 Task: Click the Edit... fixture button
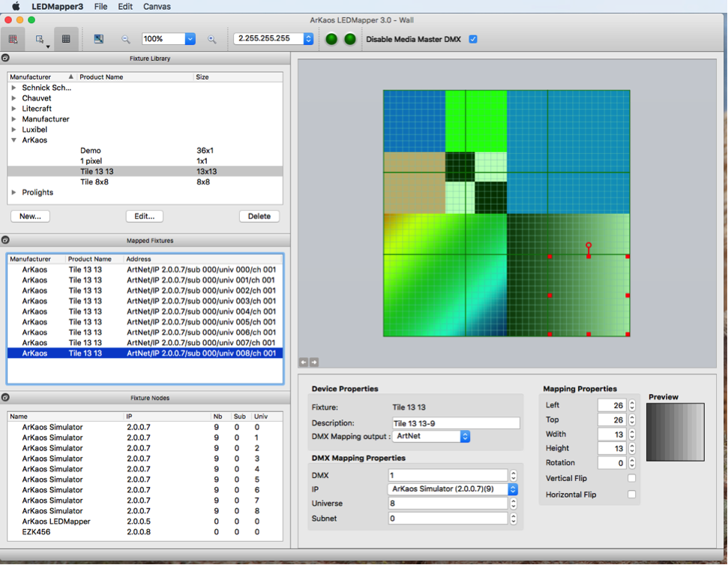[x=145, y=216]
